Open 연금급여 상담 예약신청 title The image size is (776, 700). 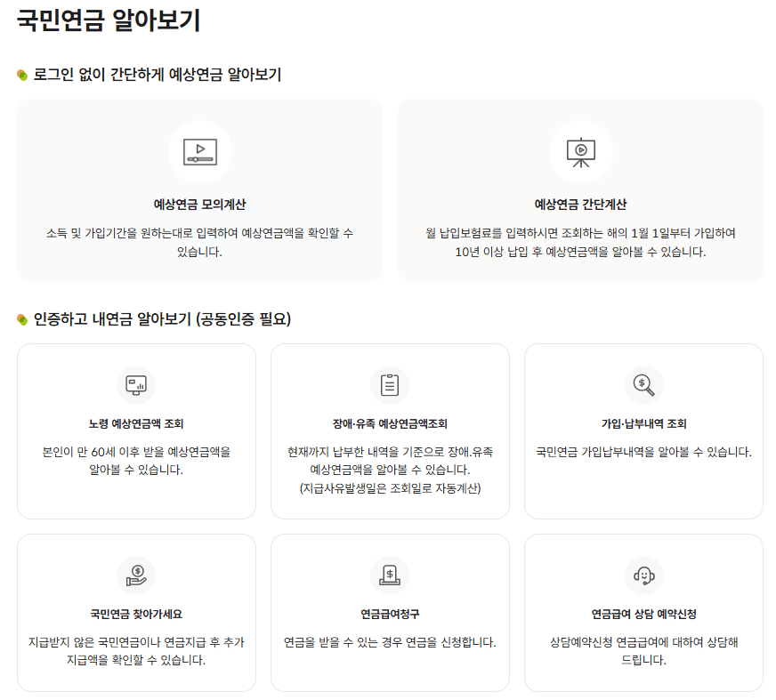(x=644, y=614)
